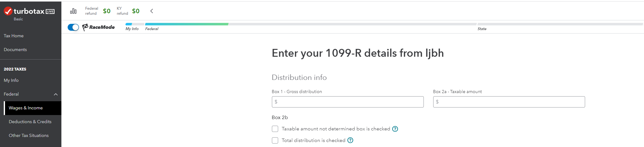The height and width of the screenshot is (147, 644).
Task: Check the Total distribution checkbox
Action: [275, 140]
